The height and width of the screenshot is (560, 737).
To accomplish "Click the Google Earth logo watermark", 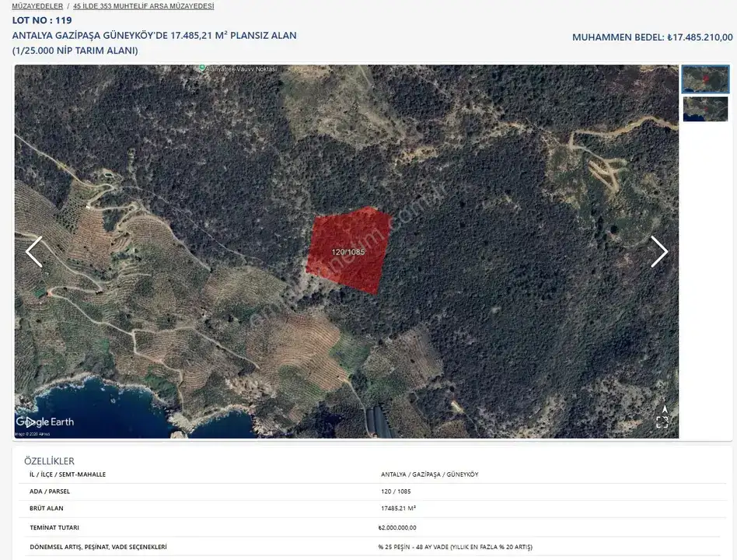I will click(45, 422).
